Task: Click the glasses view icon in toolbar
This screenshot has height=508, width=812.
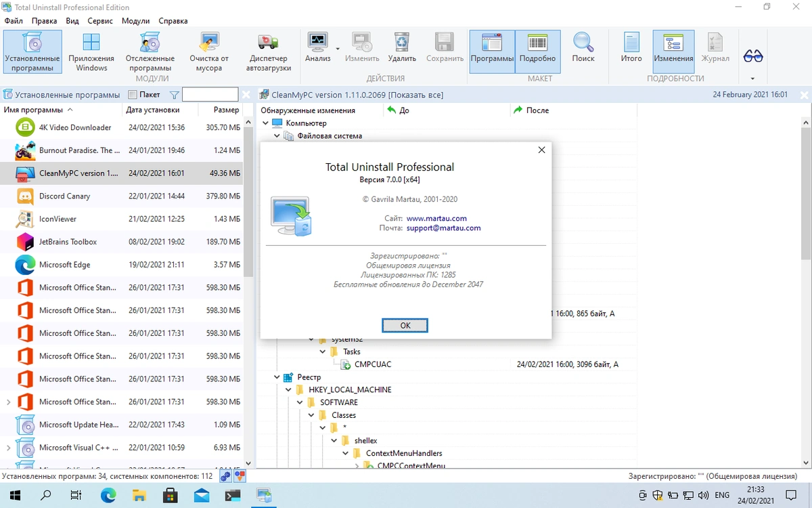Action: 753,56
